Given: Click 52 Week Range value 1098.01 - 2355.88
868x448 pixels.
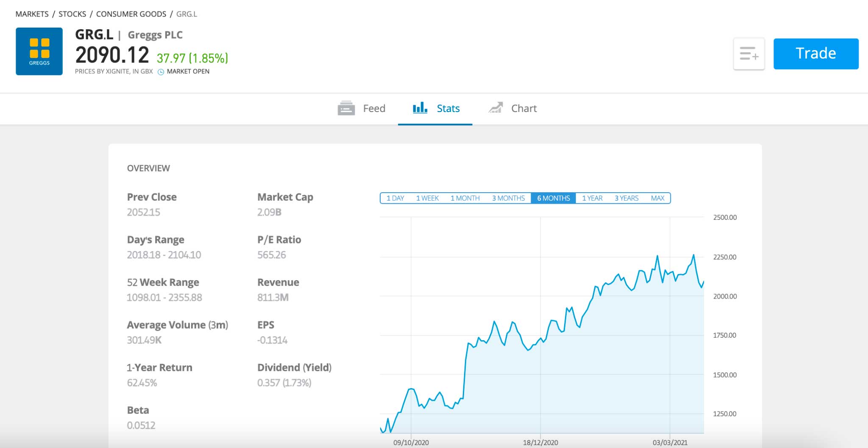Looking at the screenshot, I should (x=164, y=297).
